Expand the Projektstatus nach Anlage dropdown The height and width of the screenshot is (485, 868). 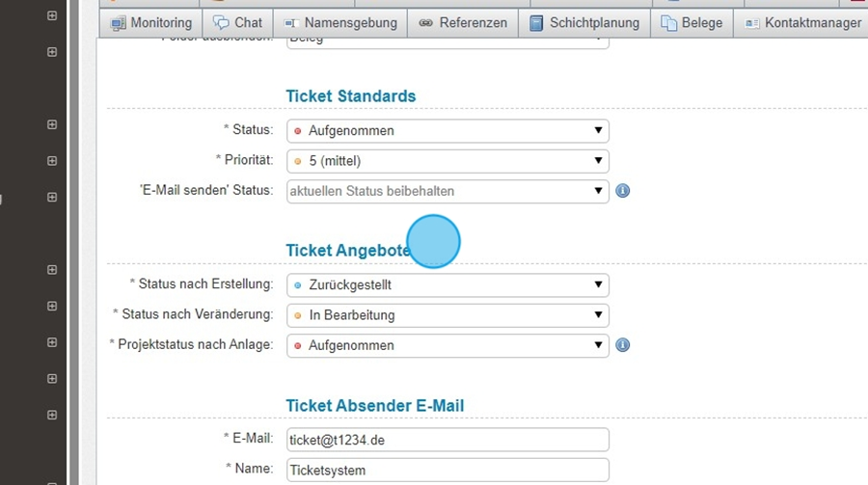pyautogui.click(x=448, y=345)
